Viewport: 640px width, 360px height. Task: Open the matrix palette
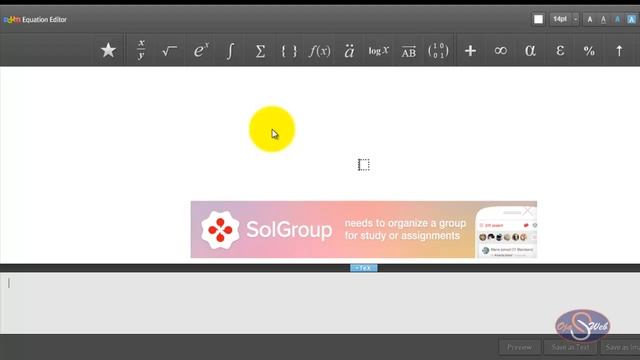[438, 51]
